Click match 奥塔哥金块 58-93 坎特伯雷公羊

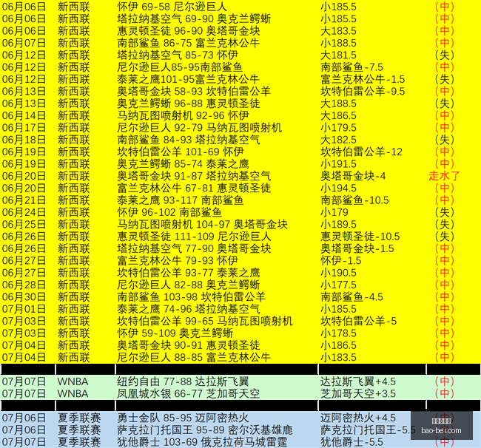pos(194,92)
